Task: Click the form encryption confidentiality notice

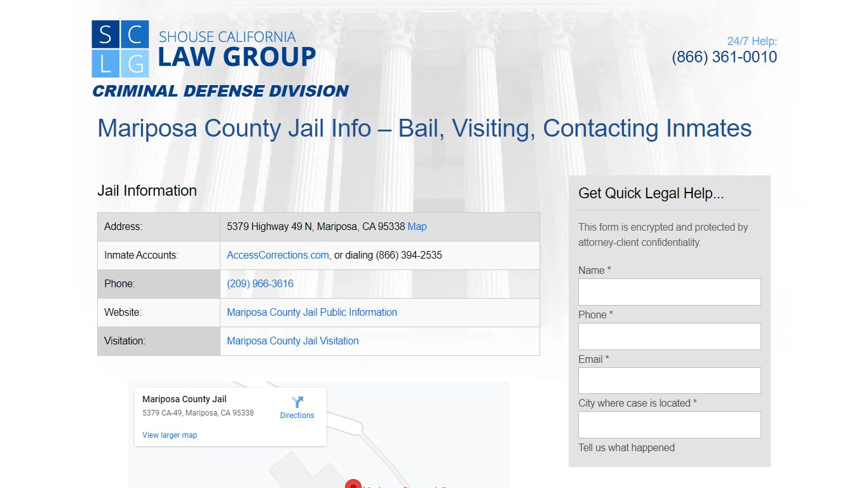Action: [663, 234]
